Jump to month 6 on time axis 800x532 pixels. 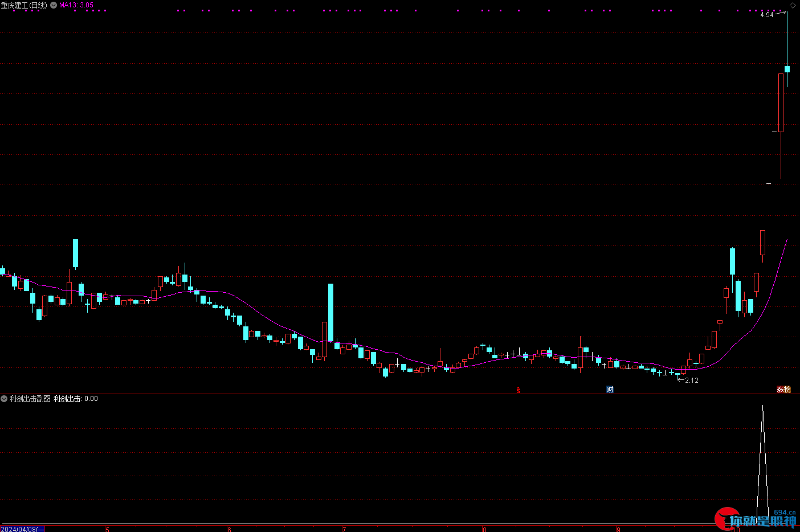[x=229, y=529]
